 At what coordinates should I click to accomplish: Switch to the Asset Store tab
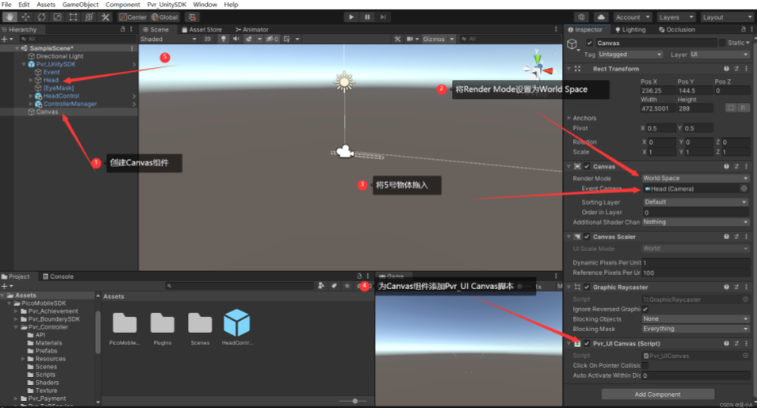coord(204,29)
